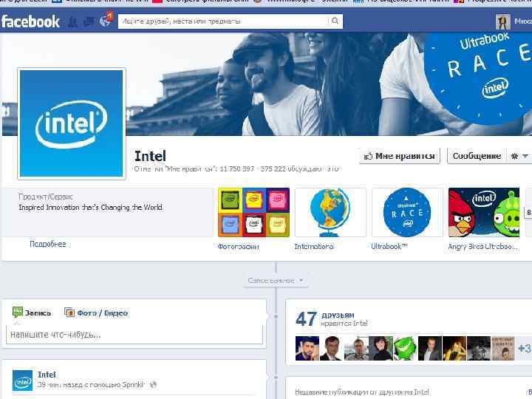The image size is (532, 399).
Task: Click 'Подробнее' link in about section
Action: pos(48,245)
